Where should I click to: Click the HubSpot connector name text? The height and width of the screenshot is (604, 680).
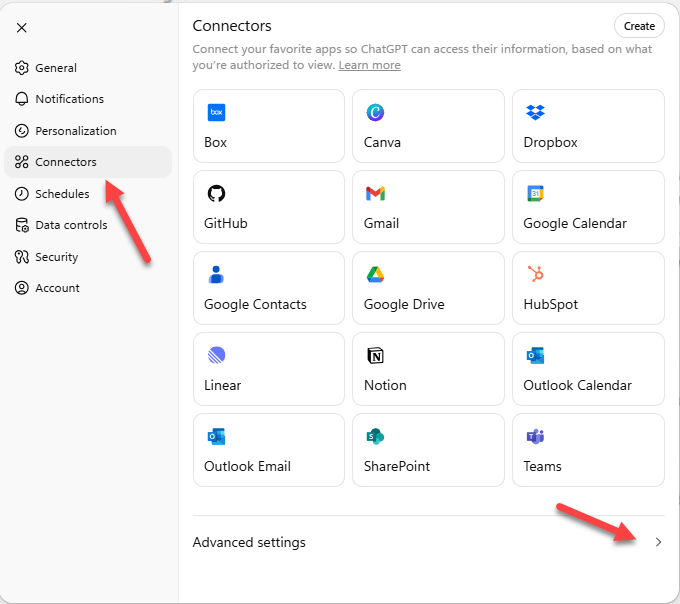point(551,305)
